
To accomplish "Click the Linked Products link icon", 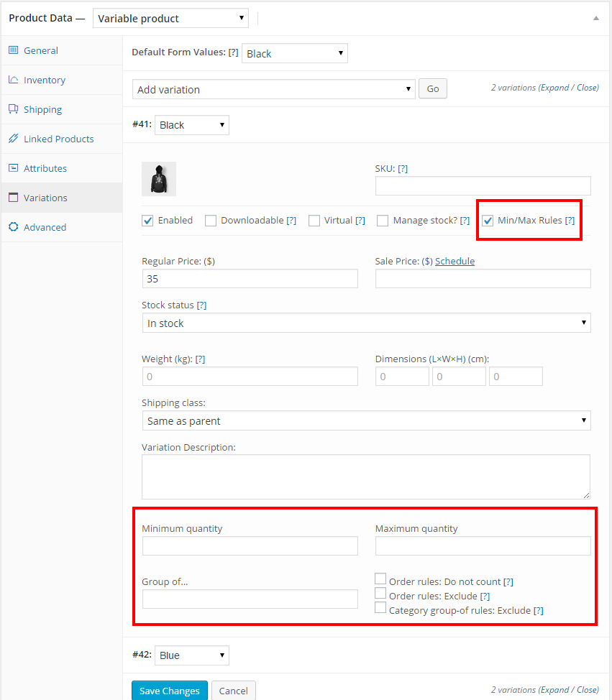I will pos(14,139).
